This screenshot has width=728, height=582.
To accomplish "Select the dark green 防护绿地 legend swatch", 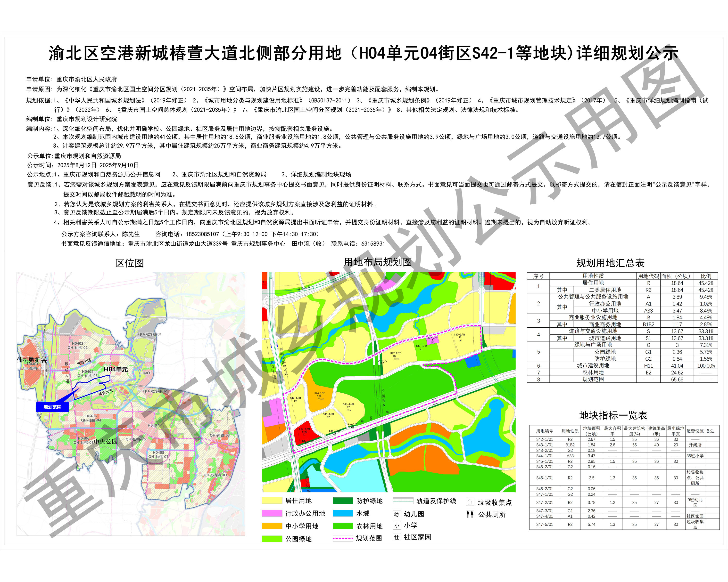I will (x=343, y=501).
